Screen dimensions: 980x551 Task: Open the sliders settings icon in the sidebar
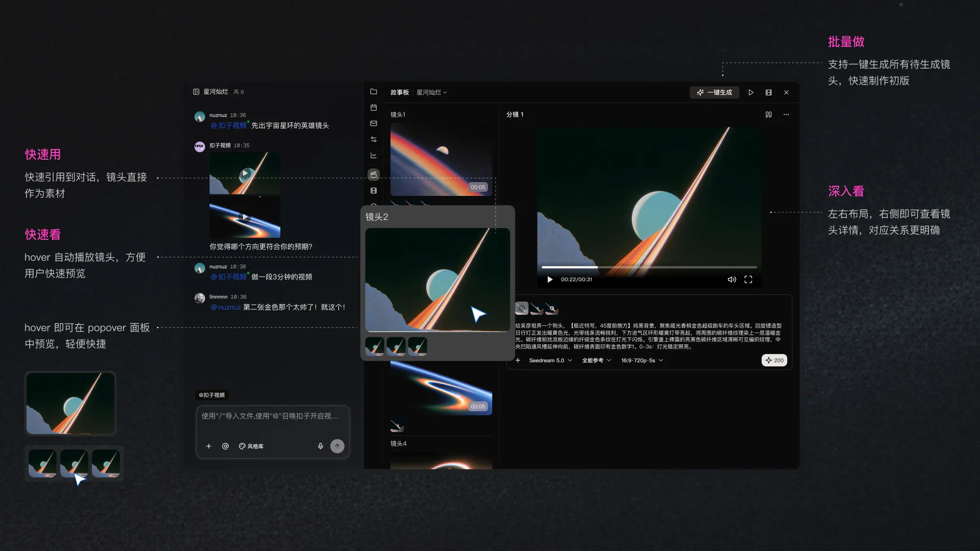[374, 139]
